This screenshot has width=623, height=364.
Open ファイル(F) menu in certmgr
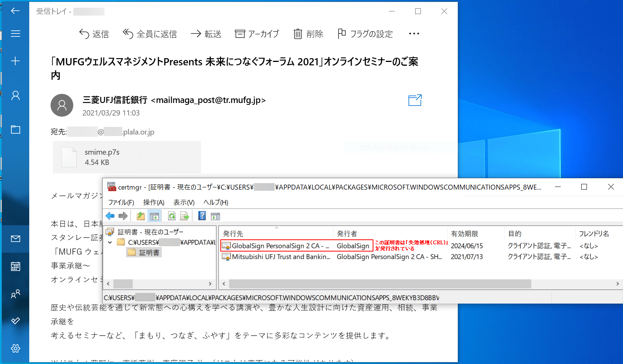click(121, 203)
